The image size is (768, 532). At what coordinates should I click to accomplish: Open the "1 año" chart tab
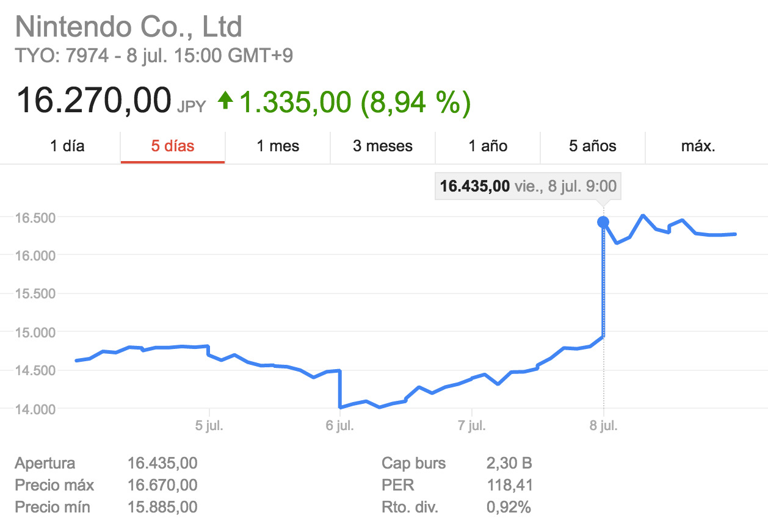pos(488,146)
